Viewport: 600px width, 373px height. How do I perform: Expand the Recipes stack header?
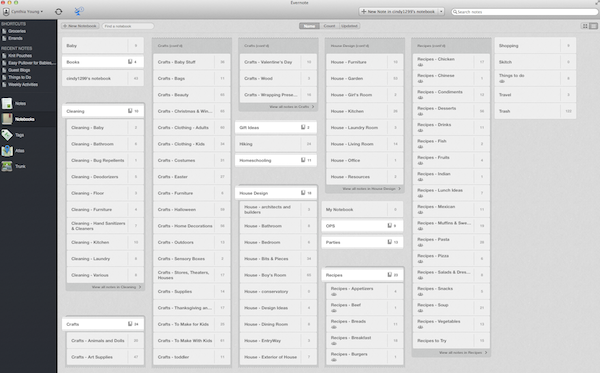pos(362,275)
